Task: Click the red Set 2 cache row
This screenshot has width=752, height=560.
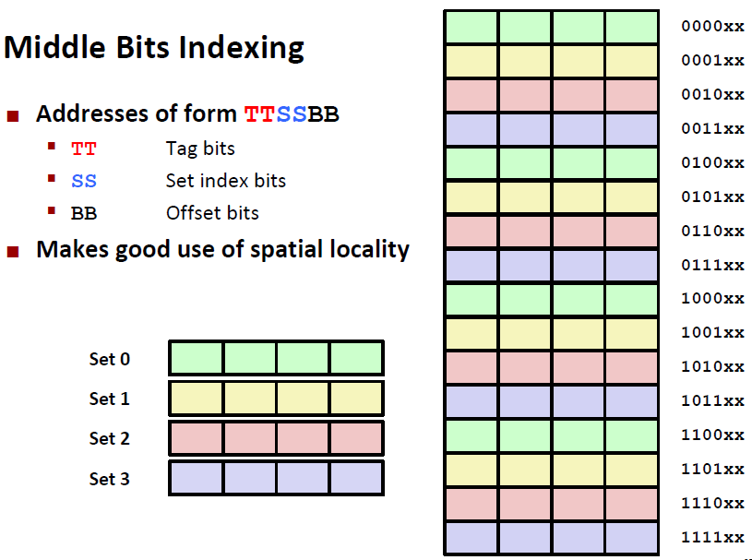Action: 276,438
